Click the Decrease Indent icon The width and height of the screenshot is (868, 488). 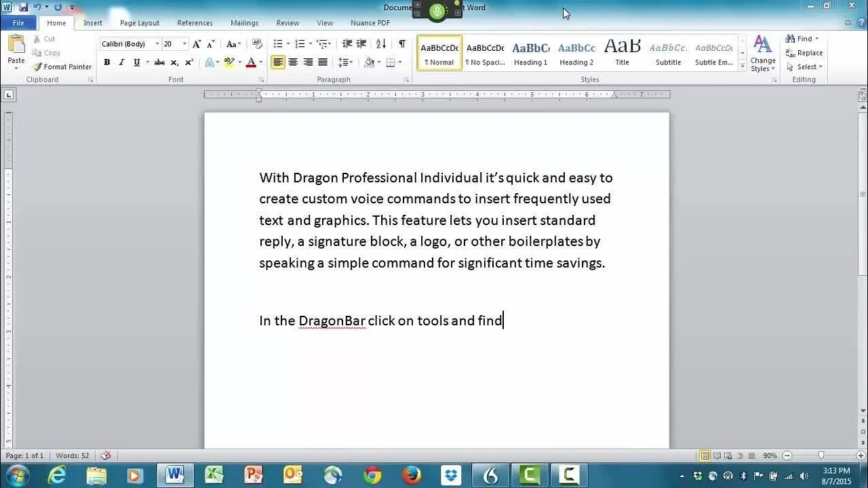(347, 44)
